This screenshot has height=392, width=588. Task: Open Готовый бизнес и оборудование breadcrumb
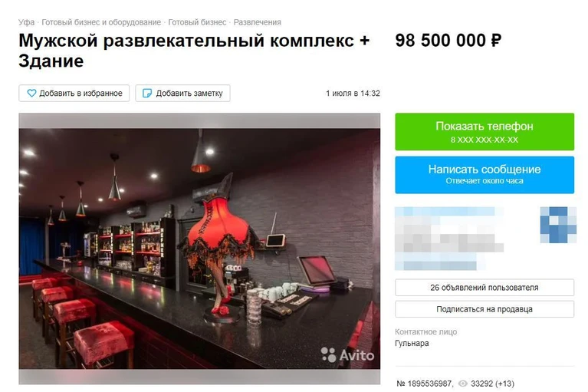[101, 22]
